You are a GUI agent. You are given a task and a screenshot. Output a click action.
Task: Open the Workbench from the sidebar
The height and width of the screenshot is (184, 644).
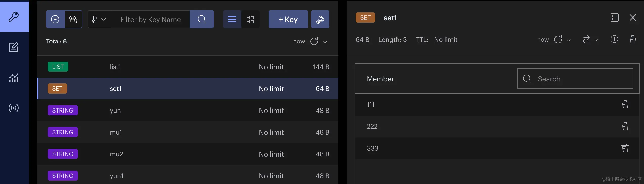click(14, 47)
